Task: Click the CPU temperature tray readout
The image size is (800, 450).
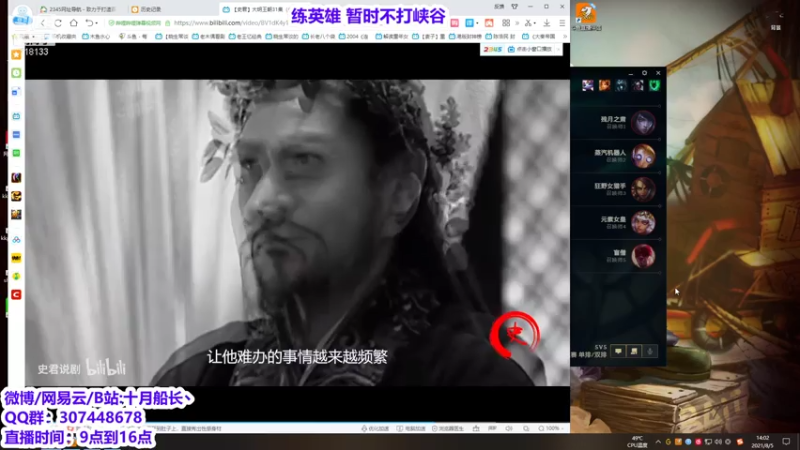Action: pyautogui.click(x=637, y=442)
